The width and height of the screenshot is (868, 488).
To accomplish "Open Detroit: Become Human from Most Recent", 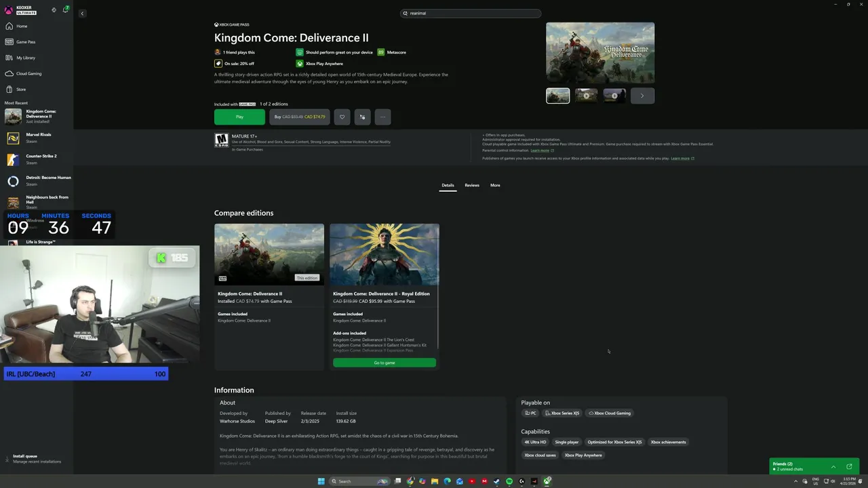I will [37, 181].
